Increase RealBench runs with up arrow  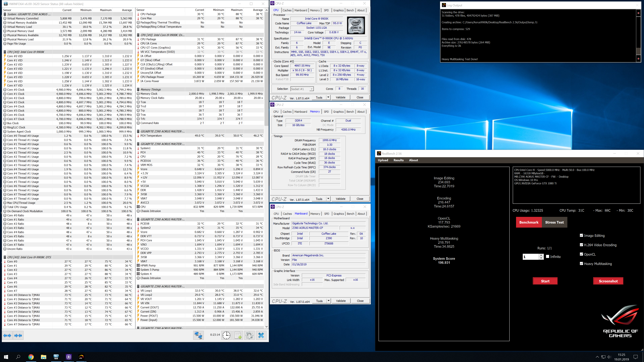541,255
